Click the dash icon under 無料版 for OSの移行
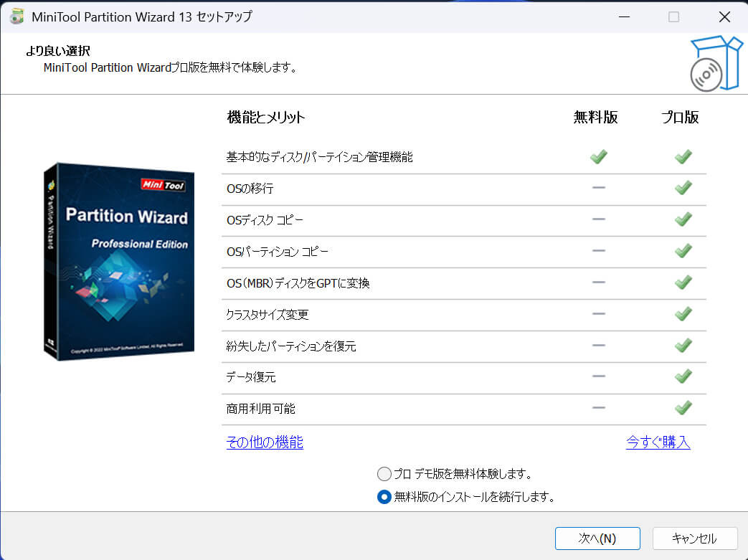Image resolution: width=748 pixels, height=560 pixels. pos(598,189)
